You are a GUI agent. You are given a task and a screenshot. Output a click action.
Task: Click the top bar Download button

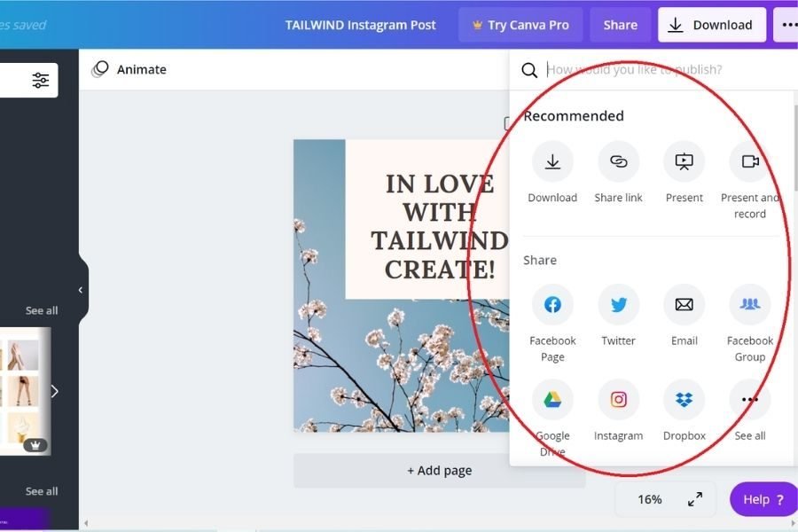pos(711,25)
